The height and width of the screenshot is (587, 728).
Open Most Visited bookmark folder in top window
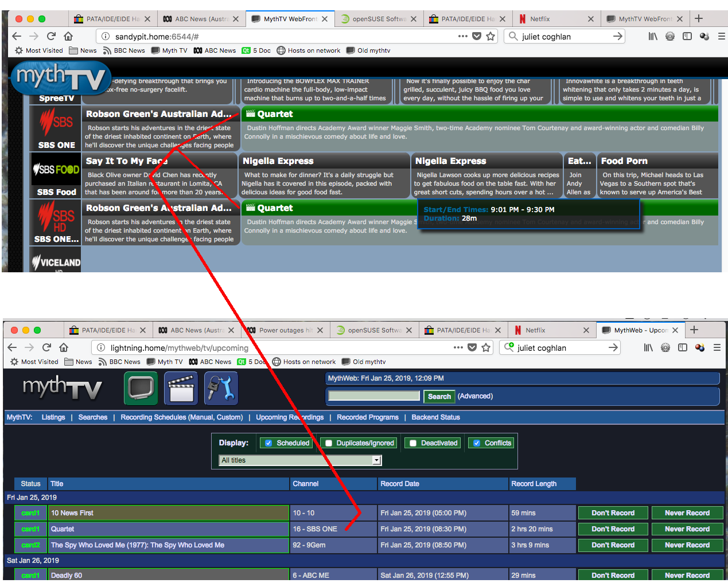[x=39, y=50]
